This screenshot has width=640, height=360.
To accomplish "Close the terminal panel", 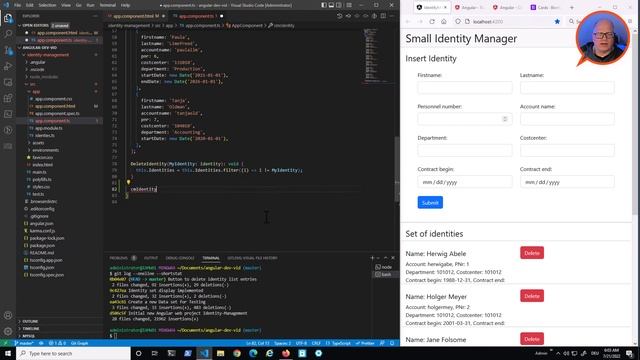I will 393,258.
